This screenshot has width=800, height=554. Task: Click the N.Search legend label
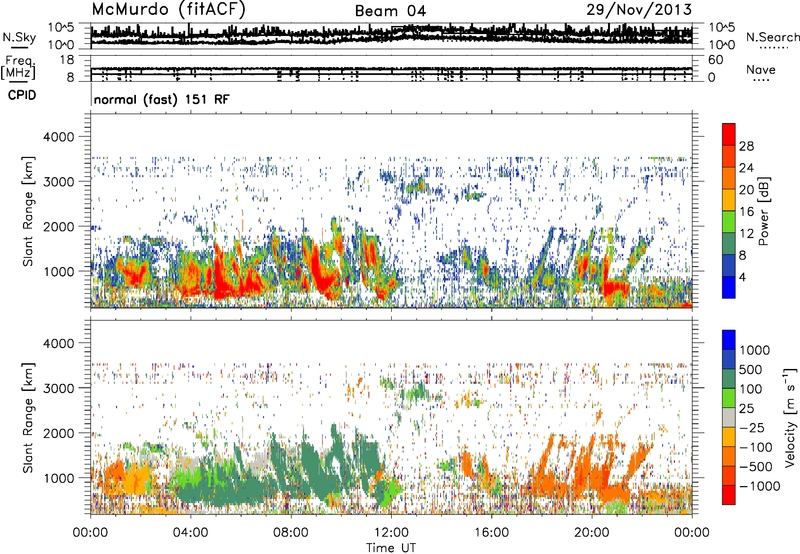(x=772, y=37)
